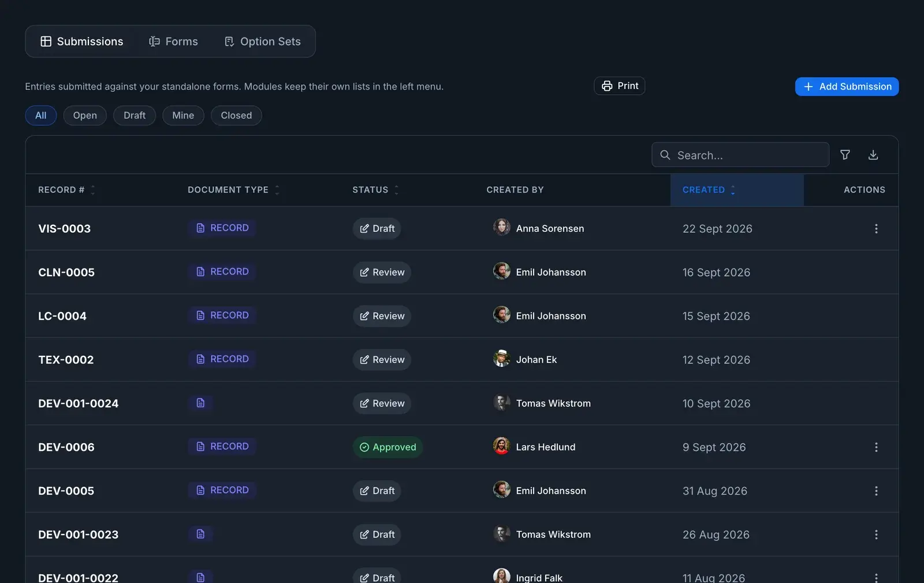Click Review status badge for TEX-0002
Image resolution: width=924 pixels, height=583 pixels.
point(382,359)
